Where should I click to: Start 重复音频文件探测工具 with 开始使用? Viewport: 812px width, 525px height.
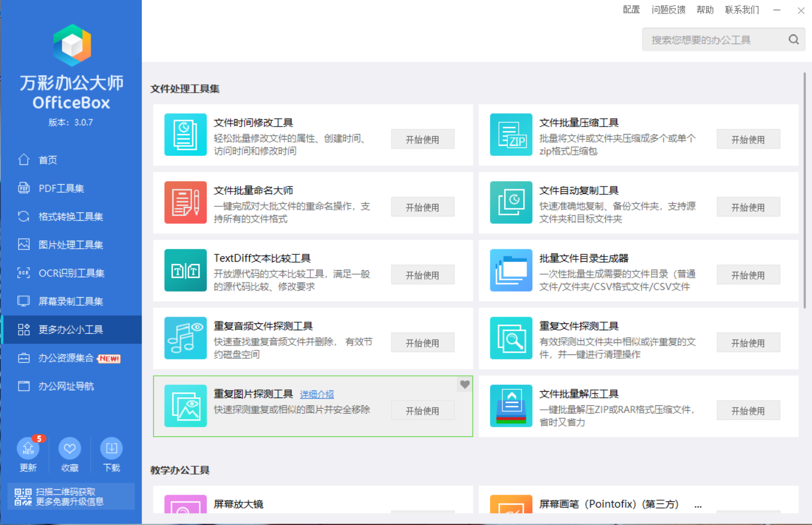[423, 343]
